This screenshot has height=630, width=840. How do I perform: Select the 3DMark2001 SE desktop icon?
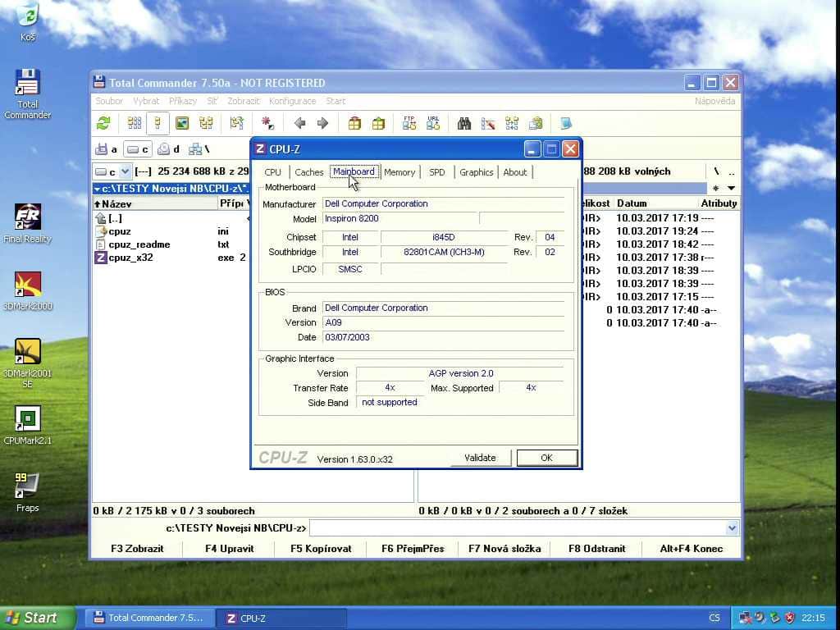[x=28, y=363]
